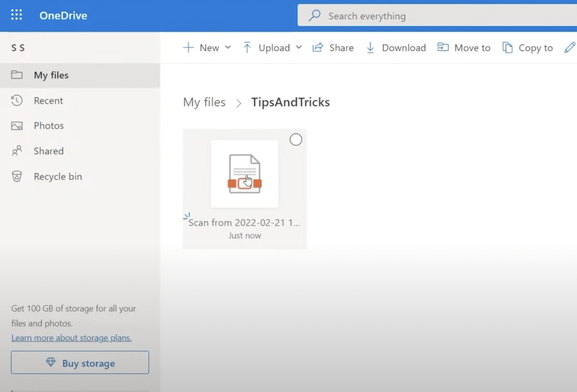Select My files in the sidebar
This screenshot has height=392, width=577.
point(80,75)
